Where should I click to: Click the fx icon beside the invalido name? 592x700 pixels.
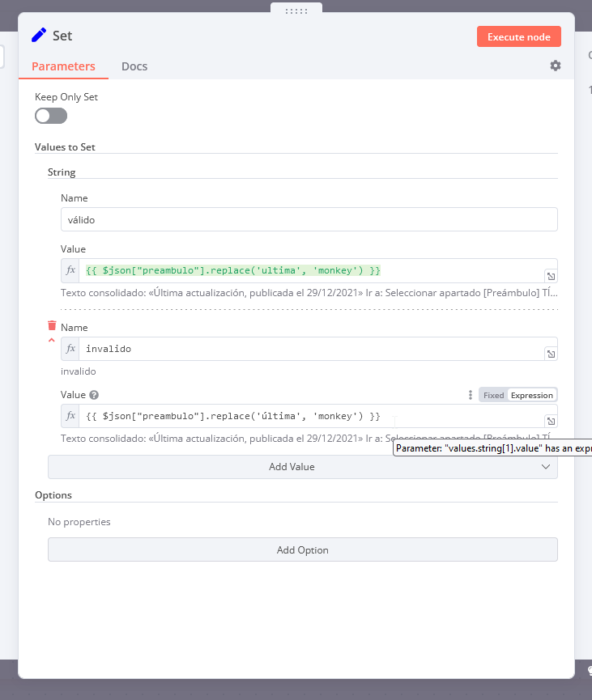pyautogui.click(x=70, y=348)
